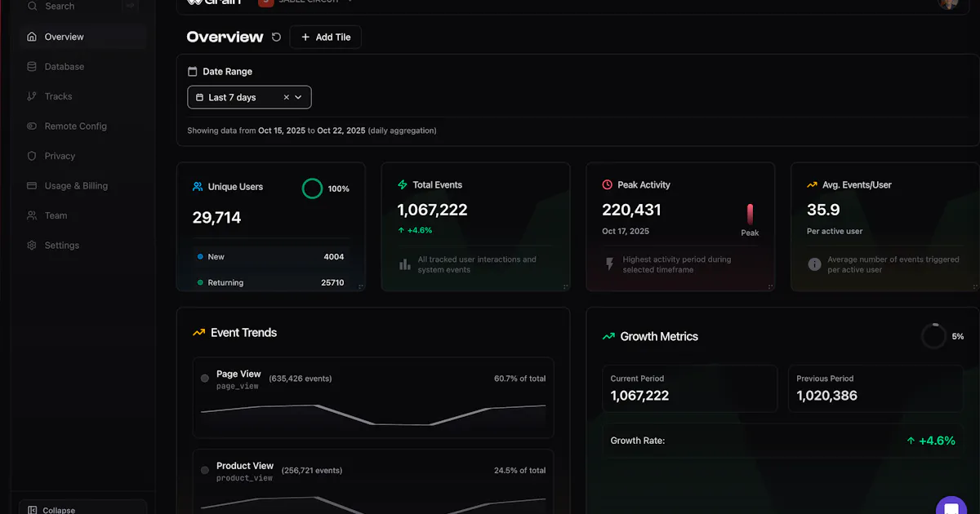Click the Growth Metrics arrow icon
Screen dimensions: 980x514
coord(608,336)
